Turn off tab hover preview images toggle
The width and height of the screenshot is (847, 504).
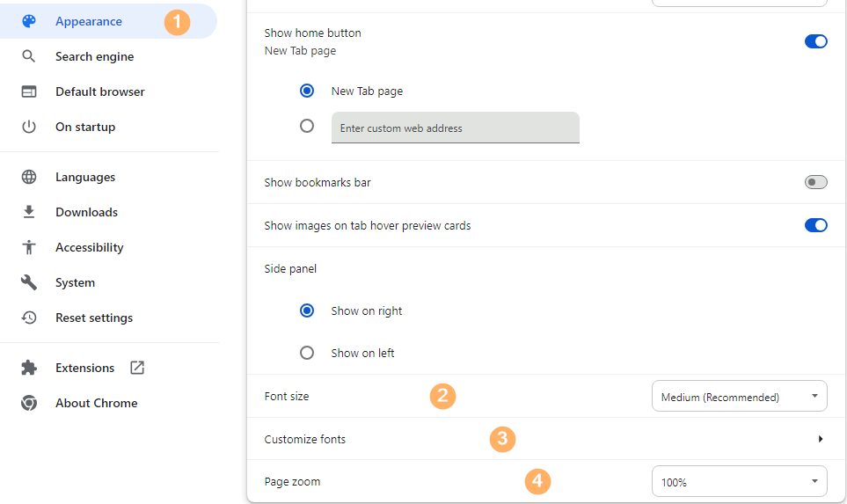click(x=815, y=225)
